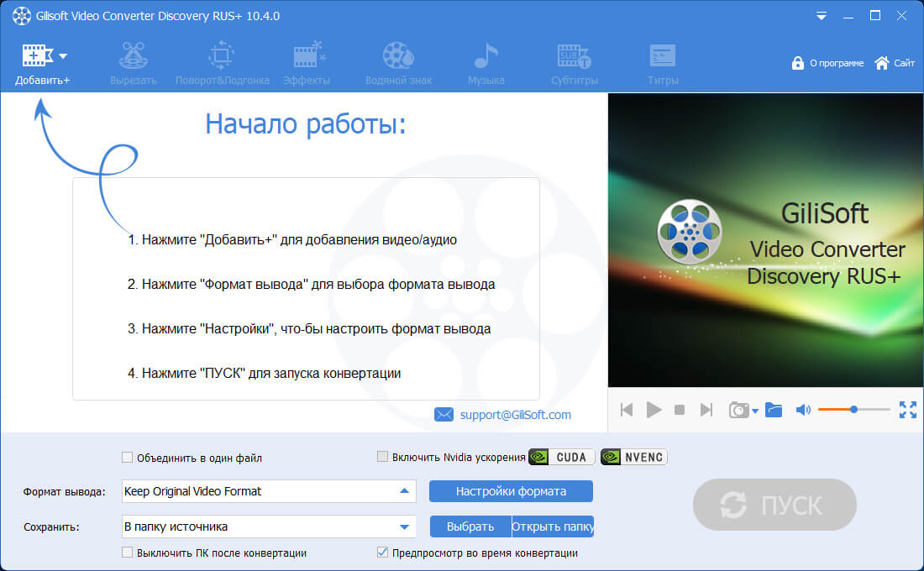Click the Открыть папку button
Viewport: 924px width, 571px height.
(553, 526)
